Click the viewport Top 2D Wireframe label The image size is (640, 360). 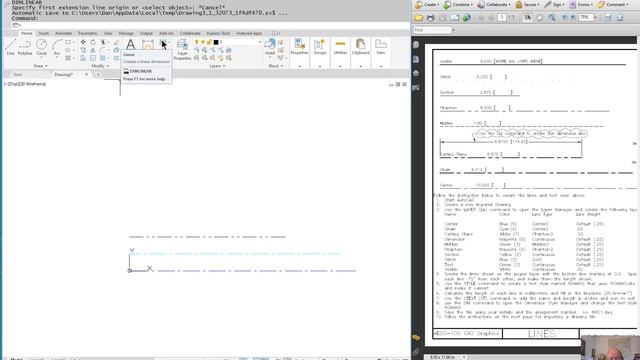pos(25,84)
